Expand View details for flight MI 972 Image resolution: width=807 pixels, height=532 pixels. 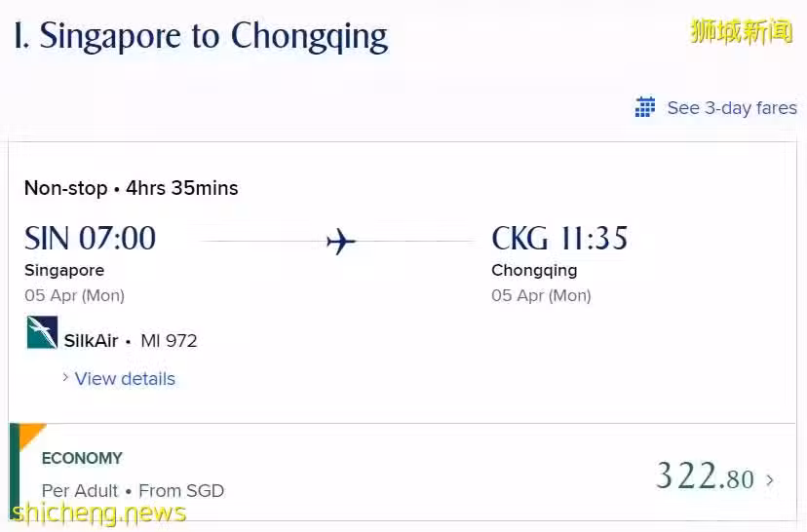pyautogui.click(x=125, y=379)
